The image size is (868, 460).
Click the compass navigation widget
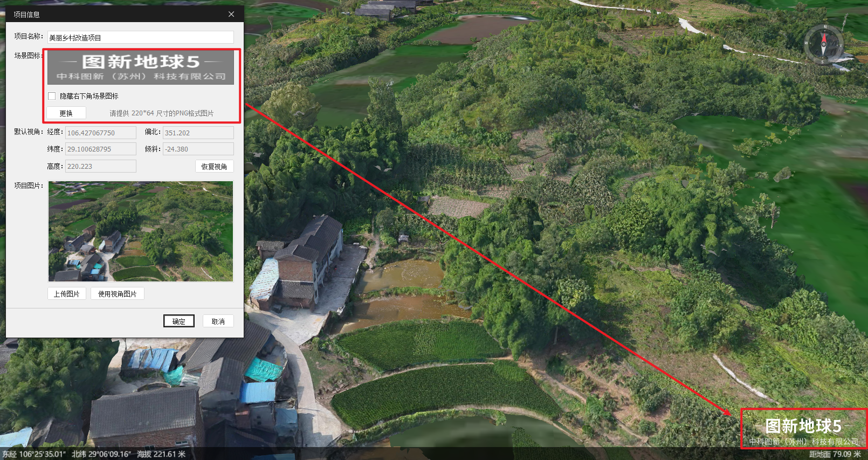tap(824, 44)
